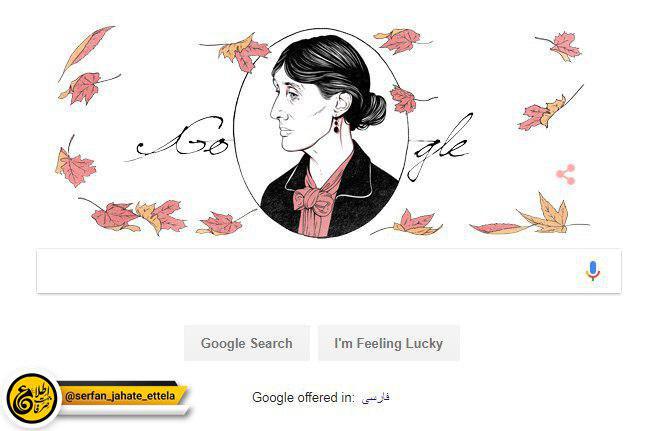Click the "Google offered in:" label

[x=303, y=397]
